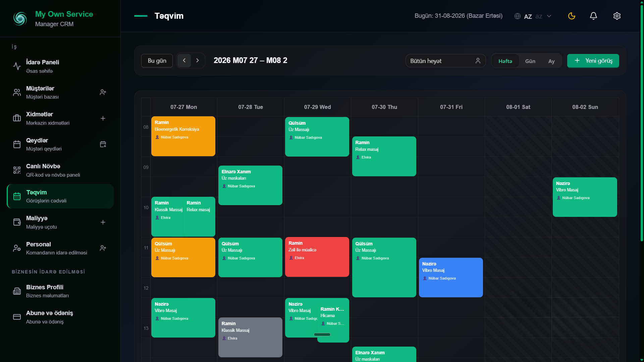
Task: Go to next week arrow
Action: (198, 61)
